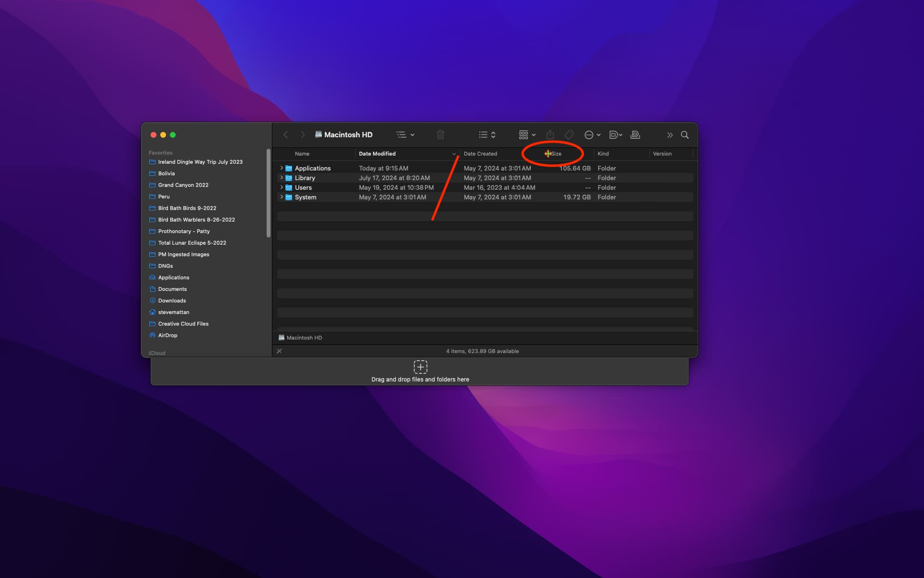Screen dimensions: 924x578
Task: Select the 19.72 GB size value
Action: tap(577, 197)
